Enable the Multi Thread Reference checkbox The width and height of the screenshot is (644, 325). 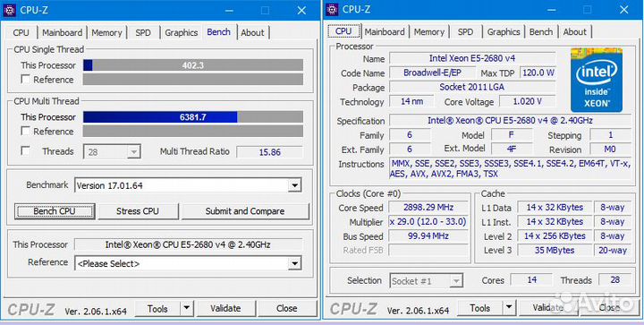[25, 131]
